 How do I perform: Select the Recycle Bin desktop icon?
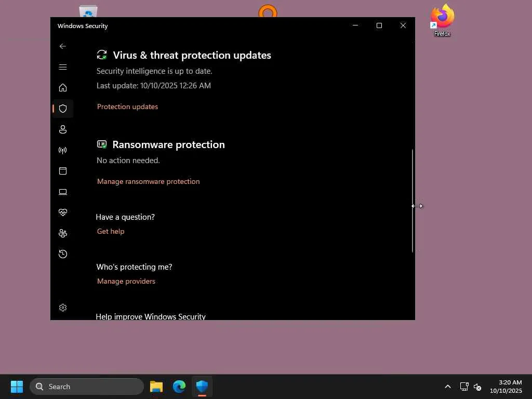point(88,11)
